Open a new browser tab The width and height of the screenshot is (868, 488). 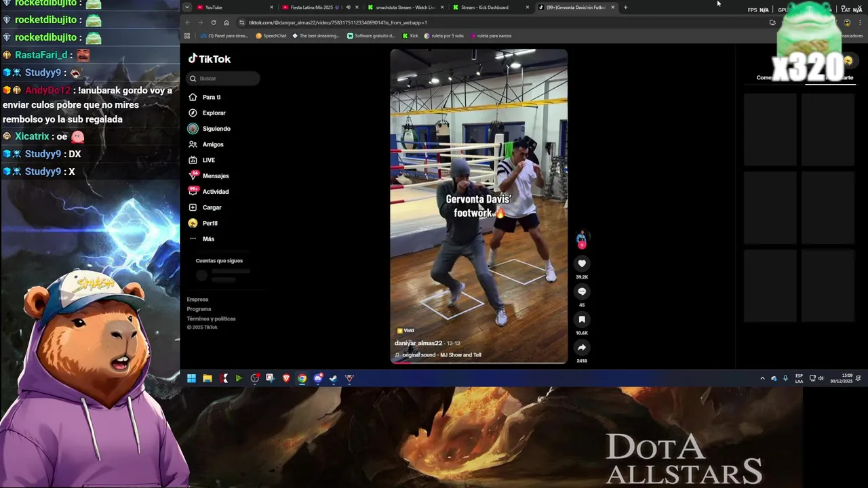(625, 7)
